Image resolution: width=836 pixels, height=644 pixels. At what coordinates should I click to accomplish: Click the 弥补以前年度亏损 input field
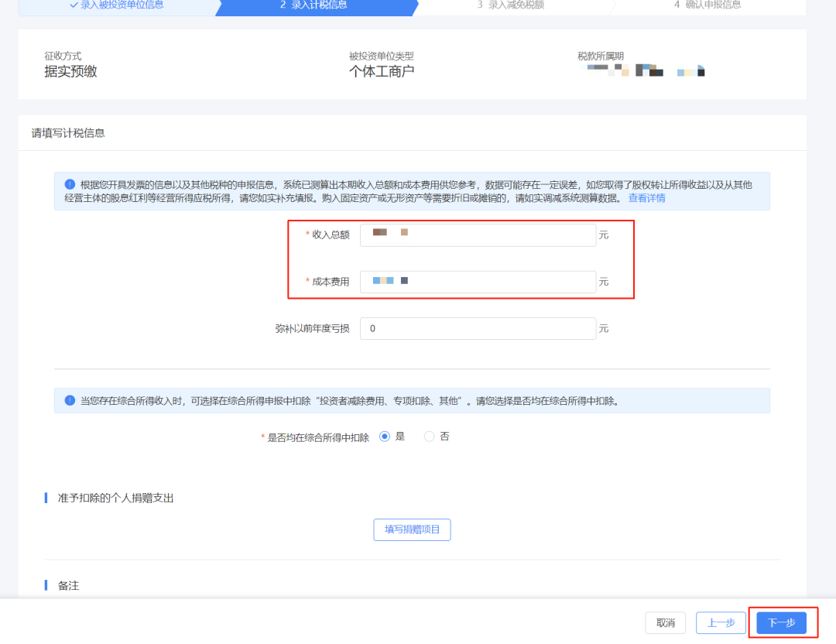pos(478,328)
